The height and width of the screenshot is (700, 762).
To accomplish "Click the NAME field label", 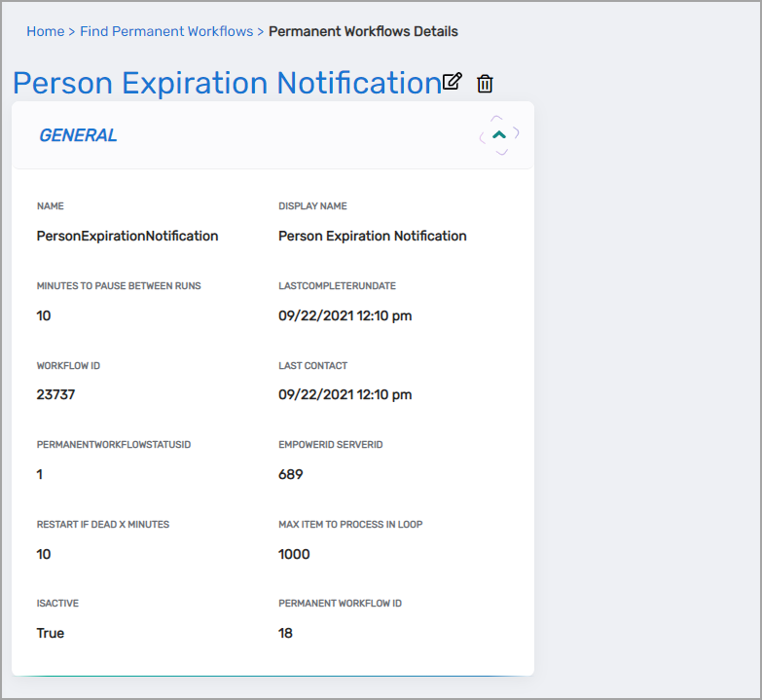I will click(x=50, y=206).
